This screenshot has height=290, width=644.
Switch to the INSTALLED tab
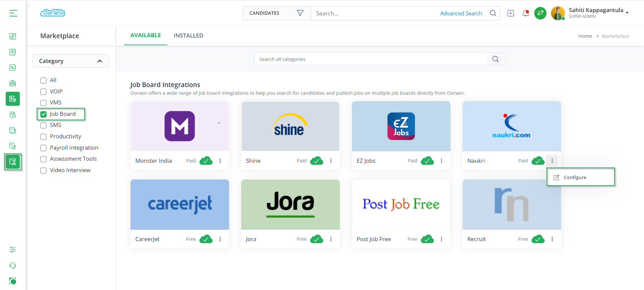189,35
